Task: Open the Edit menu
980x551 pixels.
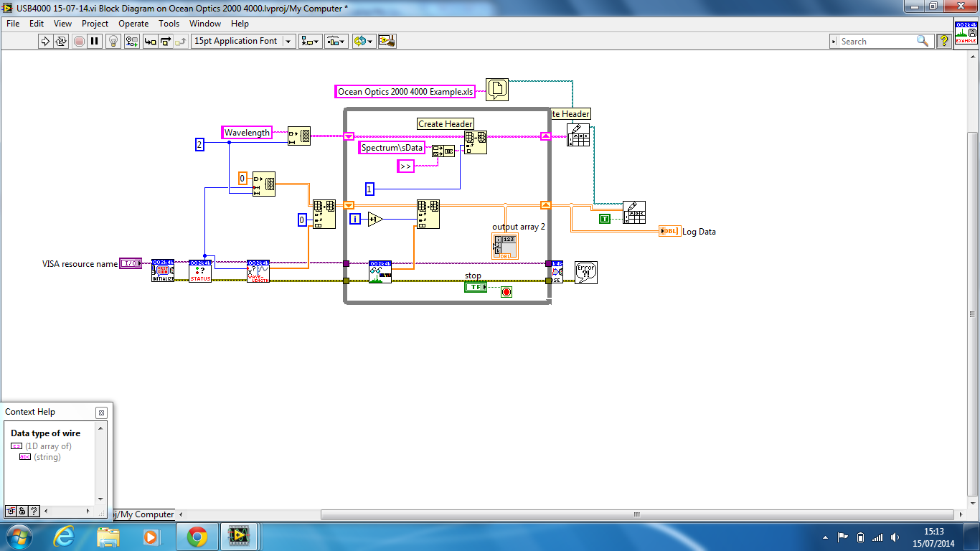Action: pyautogui.click(x=37, y=24)
